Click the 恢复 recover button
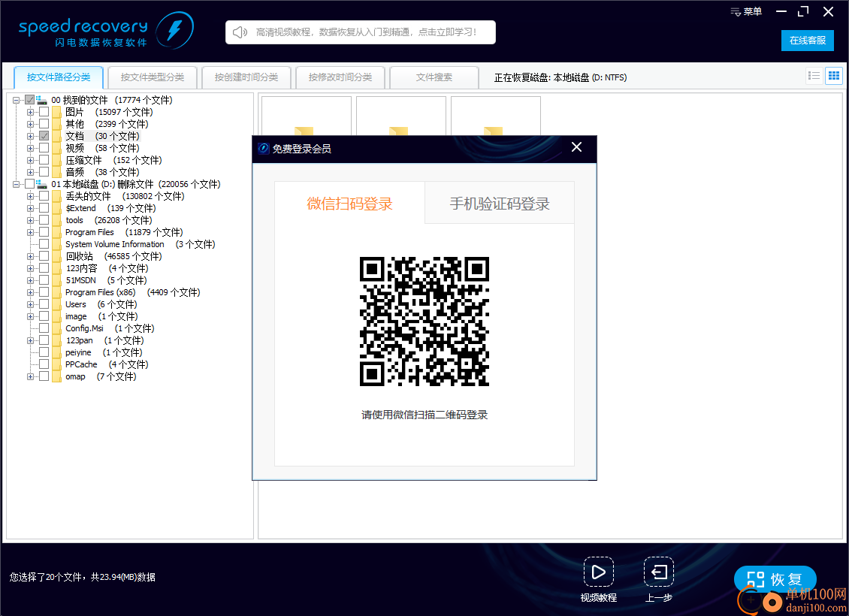The height and width of the screenshot is (616, 849). [x=775, y=580]
